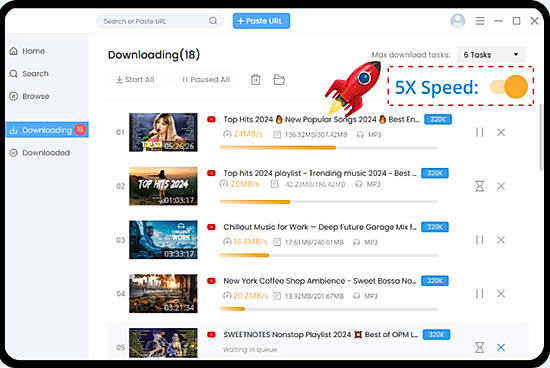The image size is (550, 368).
Task: Click 24MB/s speed text
Action: (248, 134)
